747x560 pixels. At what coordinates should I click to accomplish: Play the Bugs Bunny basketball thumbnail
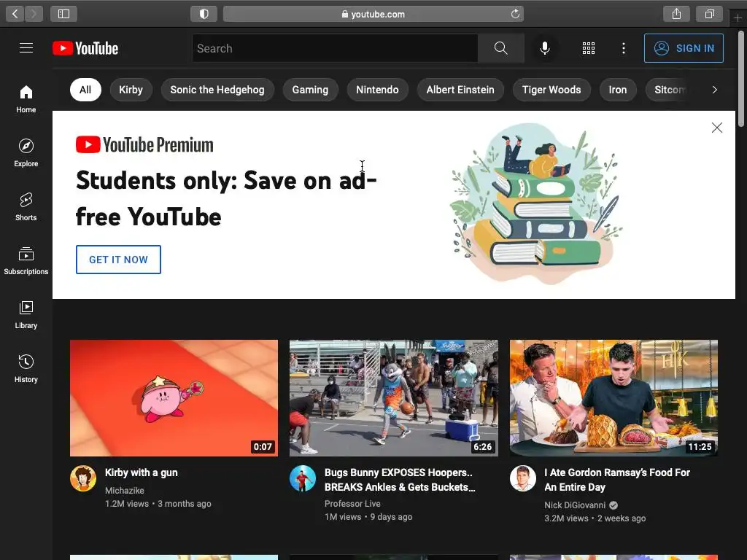pyautogui.click(x=393, y=397)
